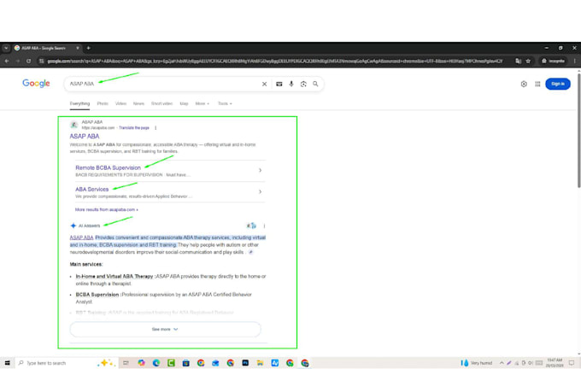Clear the search box with the X icon
581x392 pixels.
pyautogui.click(x=264, y=84)
